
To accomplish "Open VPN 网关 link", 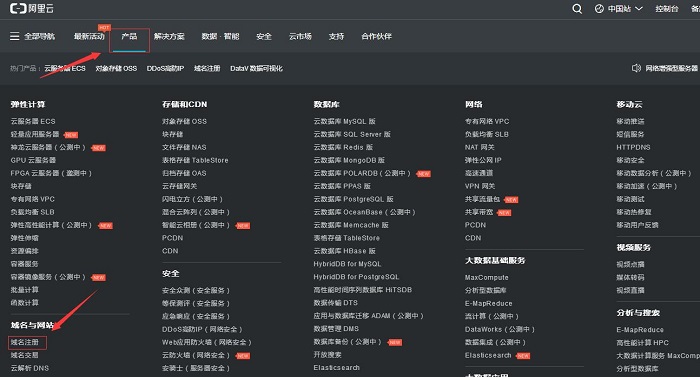I will coord(480,186).
